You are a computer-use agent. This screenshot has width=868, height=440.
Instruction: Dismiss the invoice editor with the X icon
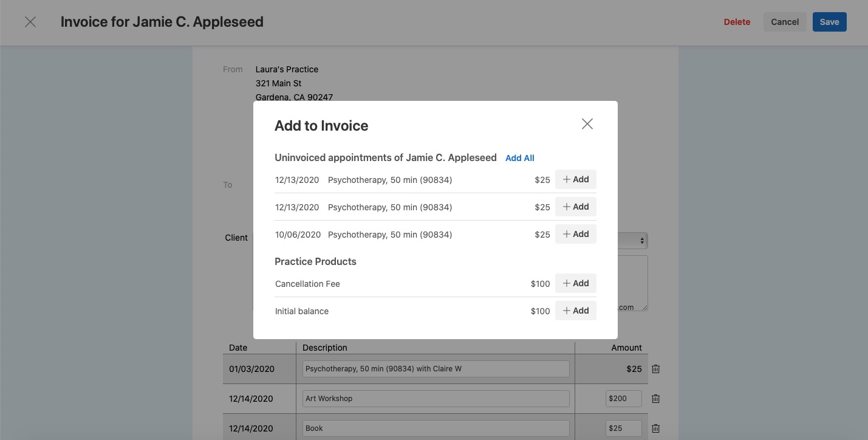30,21
